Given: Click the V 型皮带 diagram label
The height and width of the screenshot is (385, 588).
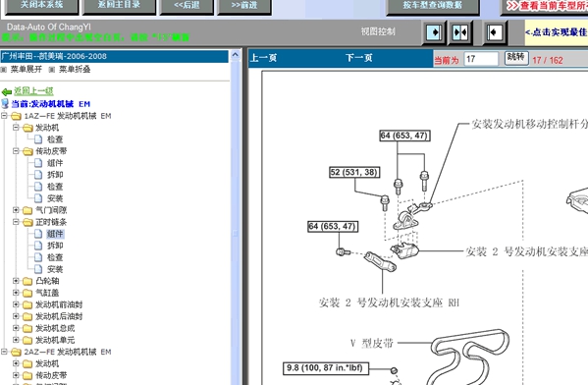Looking at the screenshot, I should tap(372, 343).
